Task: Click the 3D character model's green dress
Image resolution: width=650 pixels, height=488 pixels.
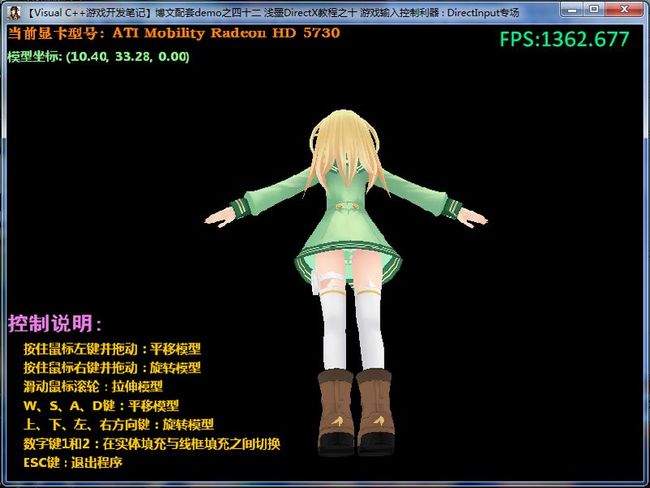Action: 348,224
